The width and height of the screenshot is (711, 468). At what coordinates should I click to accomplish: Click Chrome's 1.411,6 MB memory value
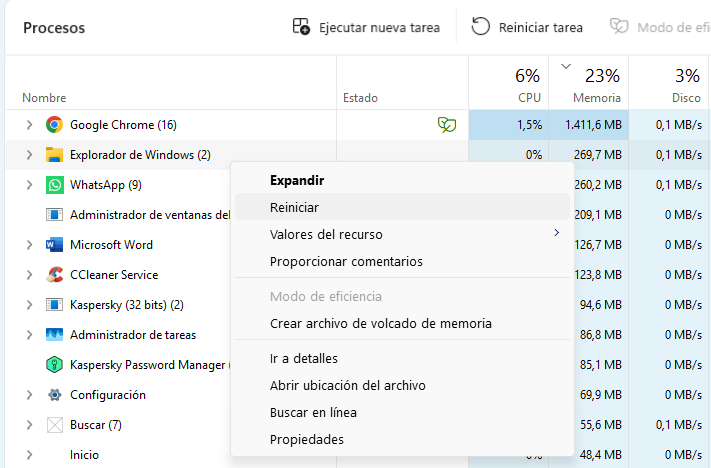tap(593, 125)
